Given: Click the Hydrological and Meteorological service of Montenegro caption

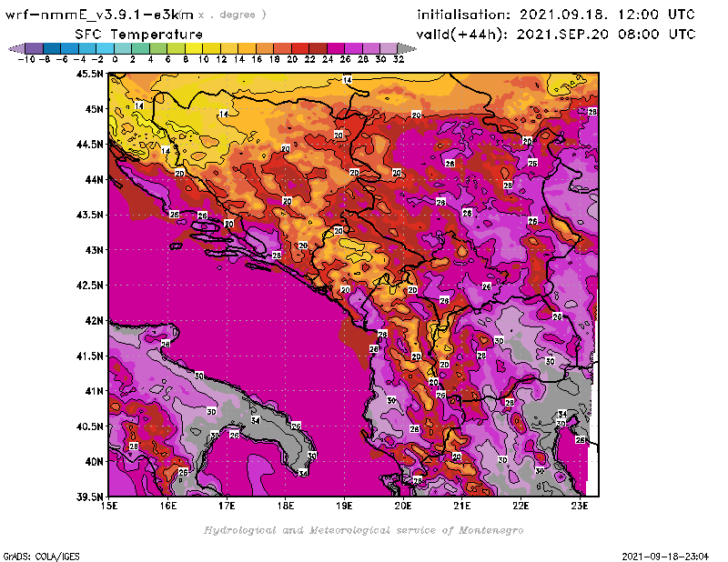Looking at the screenshot, I should (x=363, y=530).
